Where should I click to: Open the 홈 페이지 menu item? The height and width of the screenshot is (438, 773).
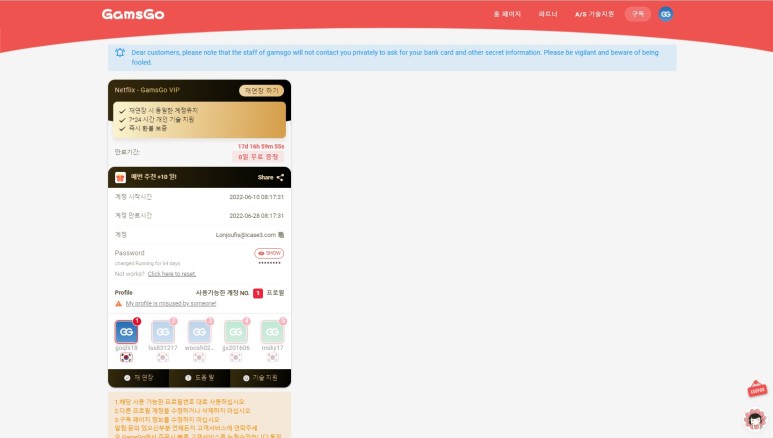[x=507, y=14]
